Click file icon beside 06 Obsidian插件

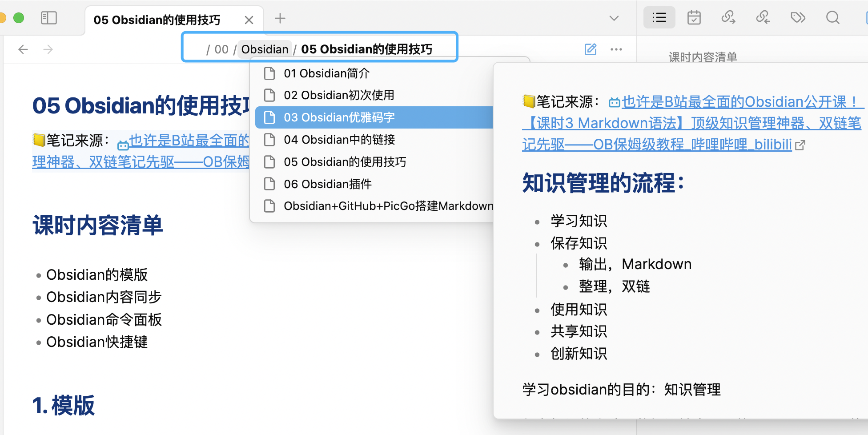tap(269, 184)
